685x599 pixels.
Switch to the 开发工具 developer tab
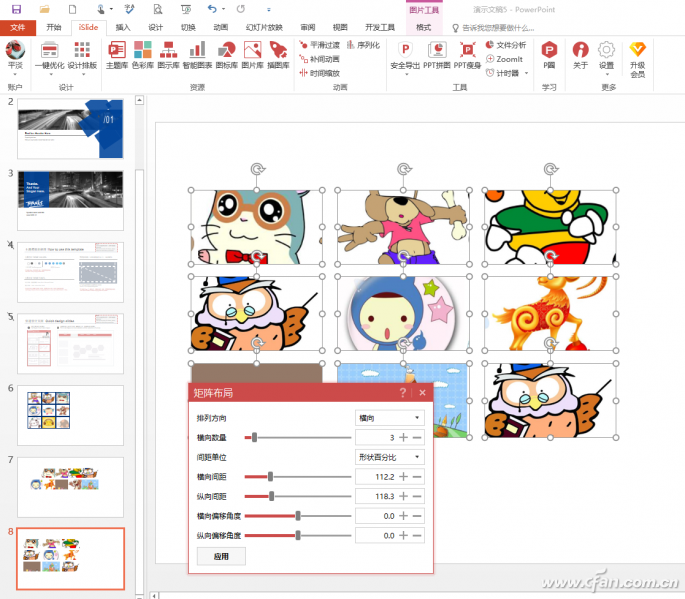point(380,28)
